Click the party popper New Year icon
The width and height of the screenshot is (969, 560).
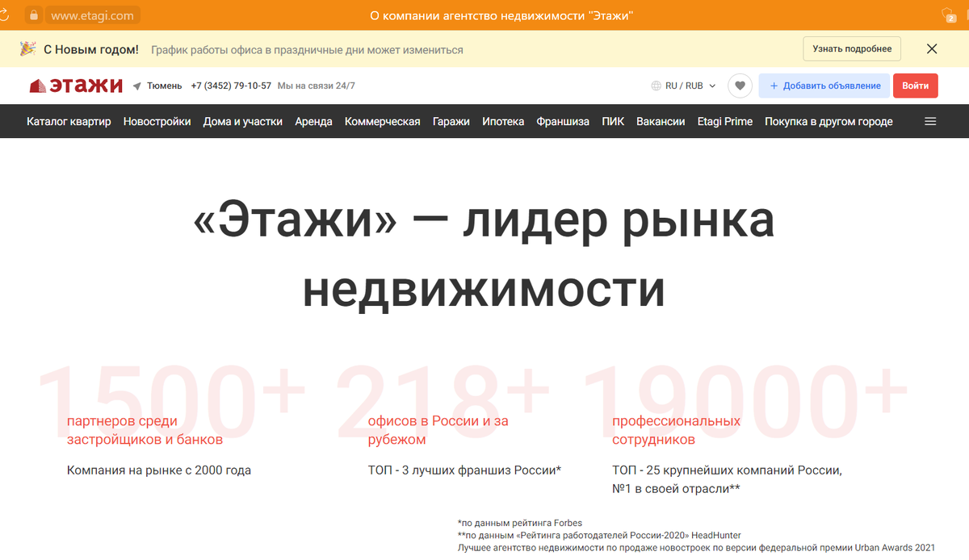[x=28, y=49]
